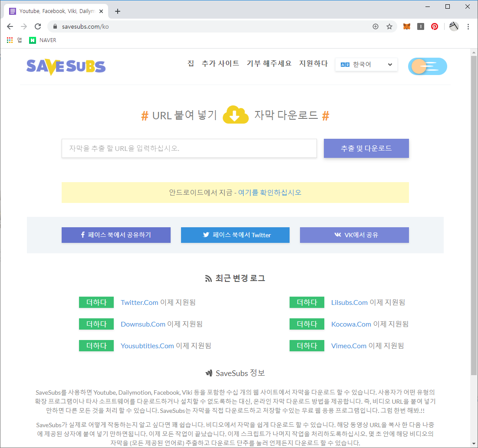Bookmark this page with the star icon
The image size is (478, 448).
point(389,26)
